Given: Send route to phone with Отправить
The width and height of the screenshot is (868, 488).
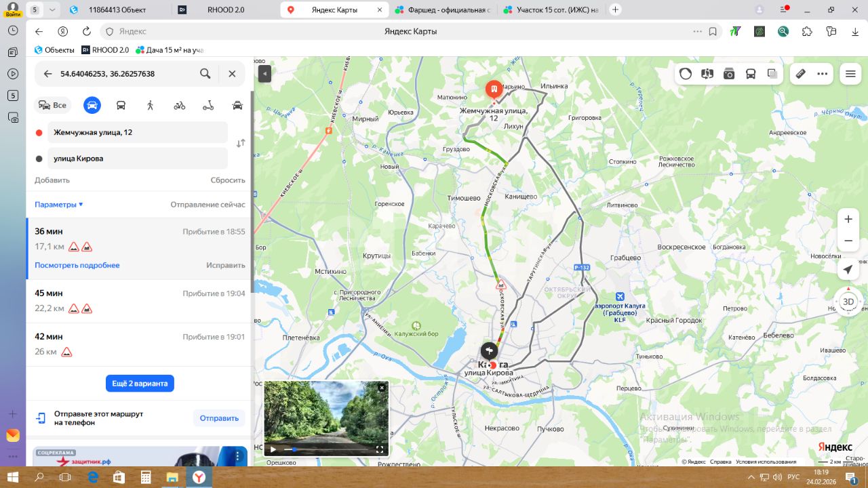Looking at the screenshot, I should click(219, 418).
